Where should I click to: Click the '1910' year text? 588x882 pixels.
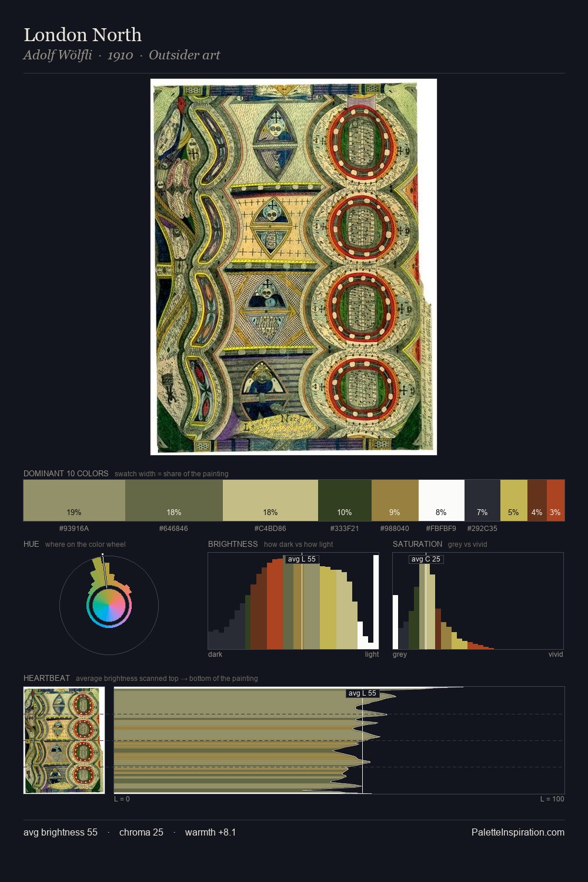pos(120,55)
